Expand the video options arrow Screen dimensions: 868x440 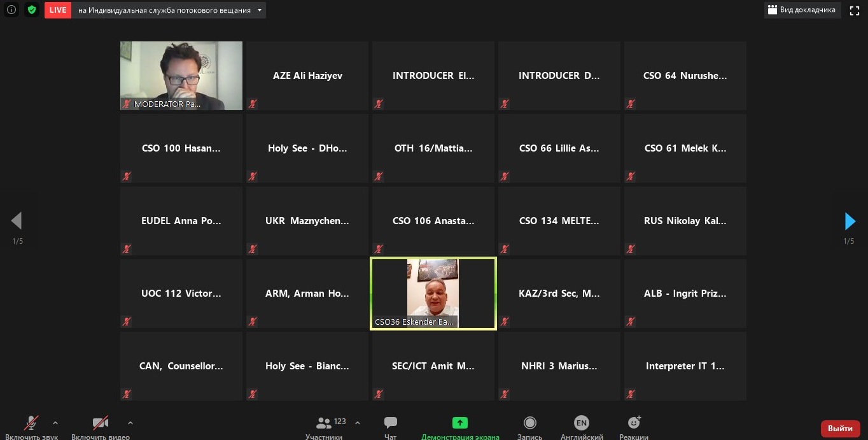[x=130, y=422]
